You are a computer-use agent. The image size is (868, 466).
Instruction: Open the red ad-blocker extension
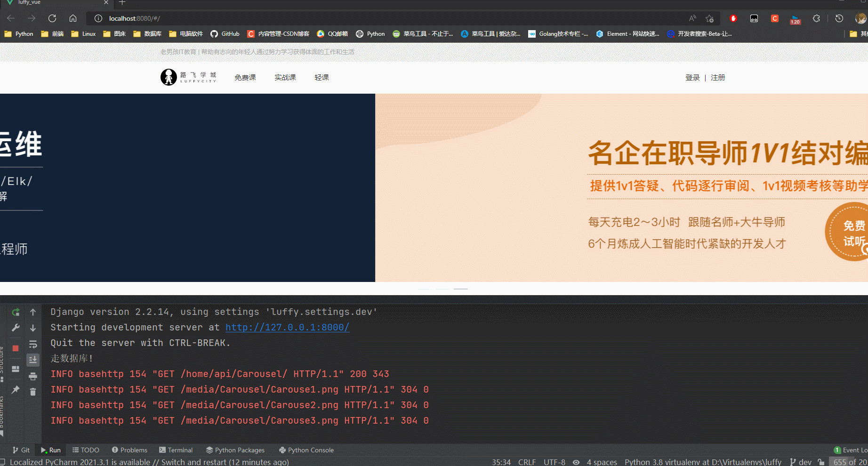pos(733,18)
